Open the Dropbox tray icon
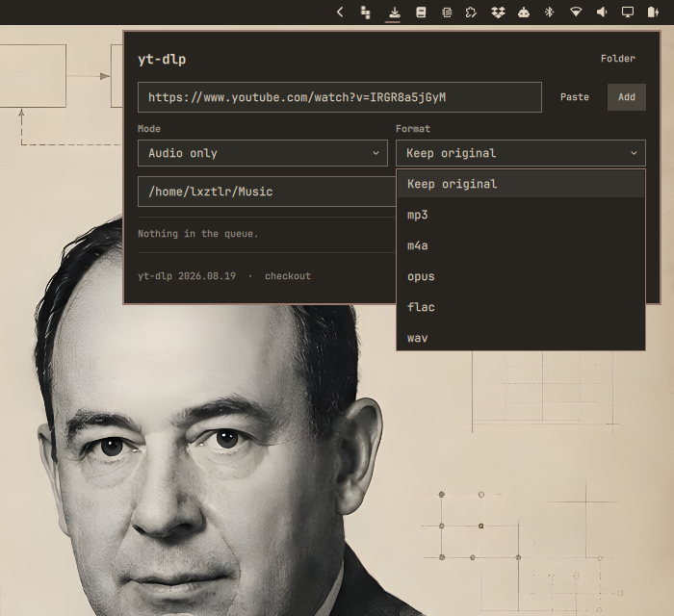The image size is (674, 616). point(498,12)
